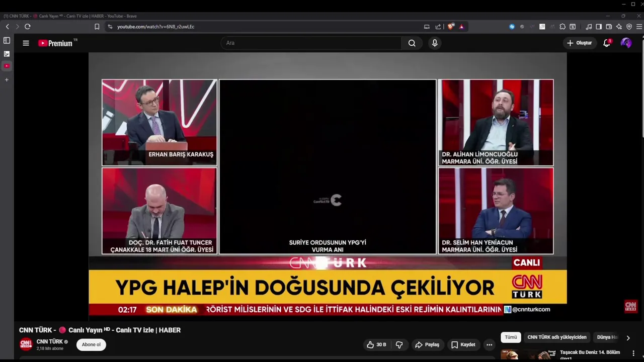The image size is (644, 362).
Task: Show more chips with the right chevron
Action: pyautogui.click(x=628, y=338)
